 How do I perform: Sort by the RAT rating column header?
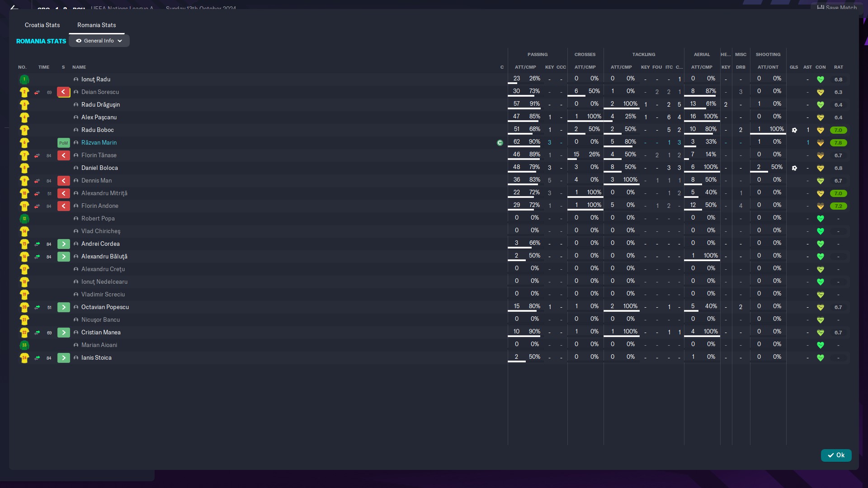[x=839, y=67]
